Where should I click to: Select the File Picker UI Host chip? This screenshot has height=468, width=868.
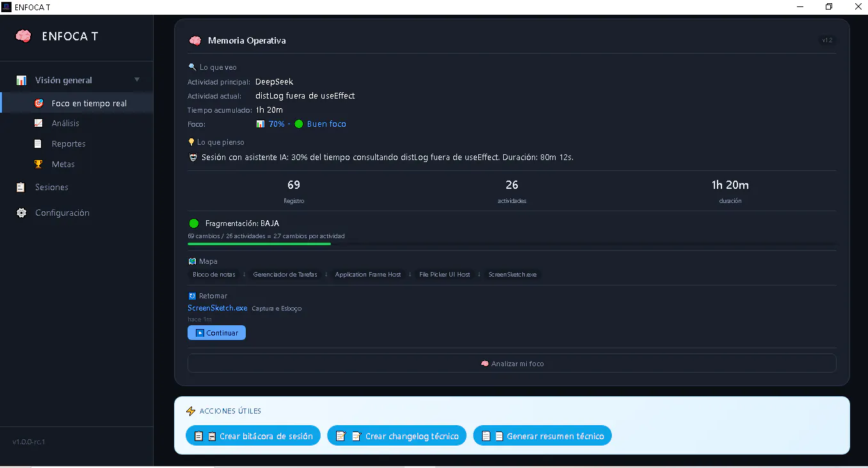click(x=444, y=274)
